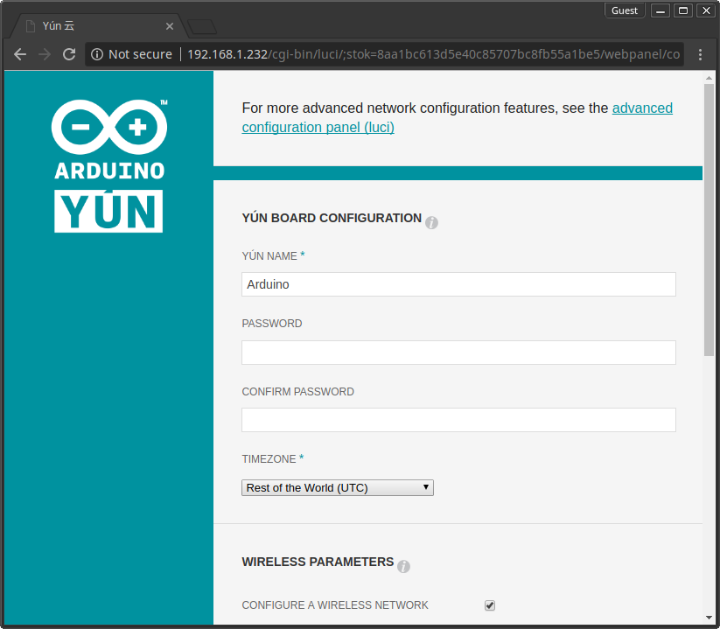Viewport: 720px width, 629px height.
Task: Show info for Yún Board Configuration
Action: tap(431, 223)
